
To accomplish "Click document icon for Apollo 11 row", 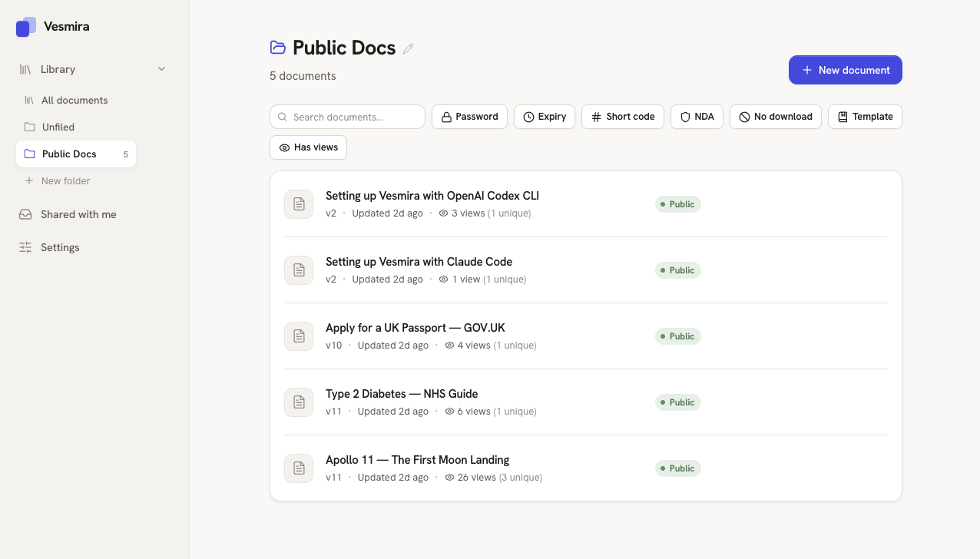I will pyautogui.click(x=299, y=468).
